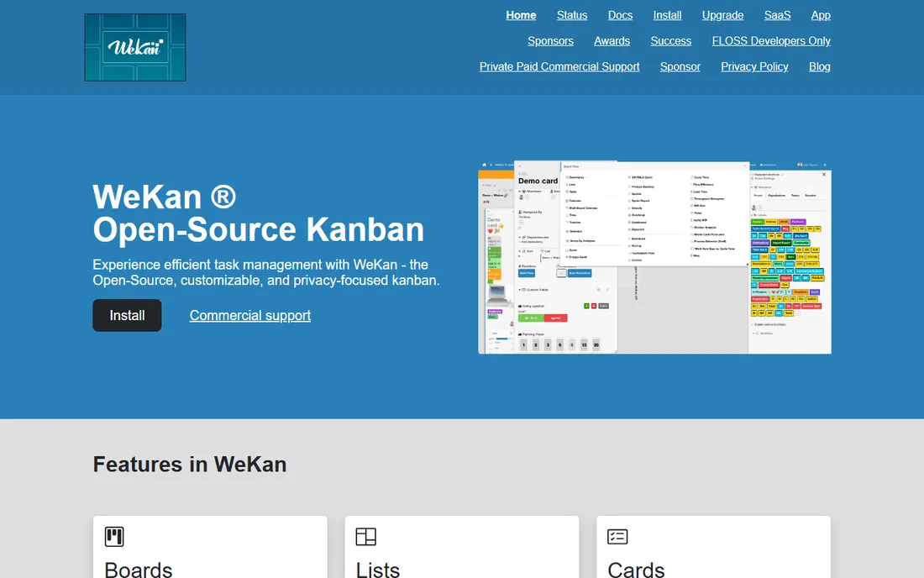
Task: Click the black Install button
Action: point(127,315)
